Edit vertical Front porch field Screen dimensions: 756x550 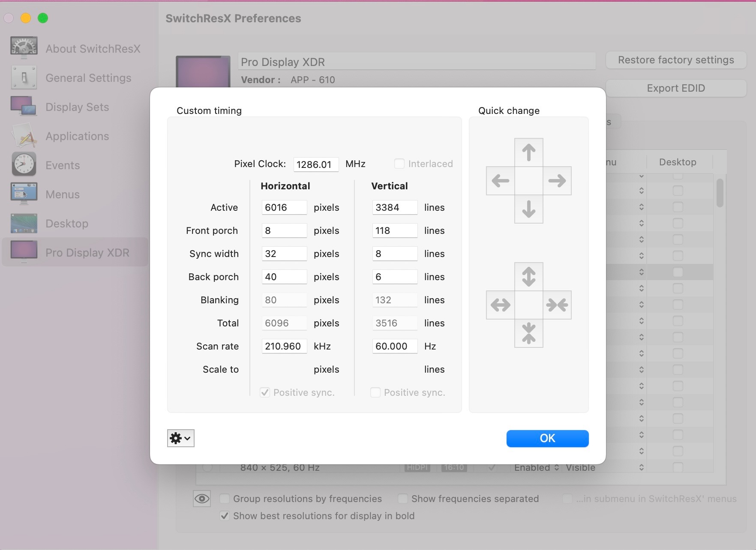(395, 230)
